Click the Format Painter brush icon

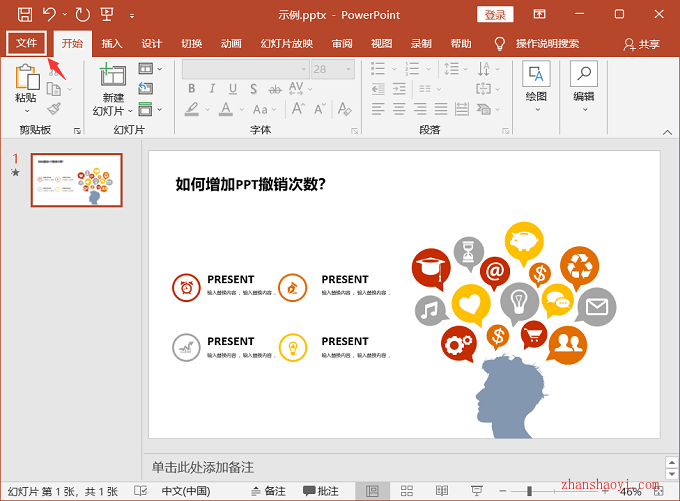click(x=54, y=108)
